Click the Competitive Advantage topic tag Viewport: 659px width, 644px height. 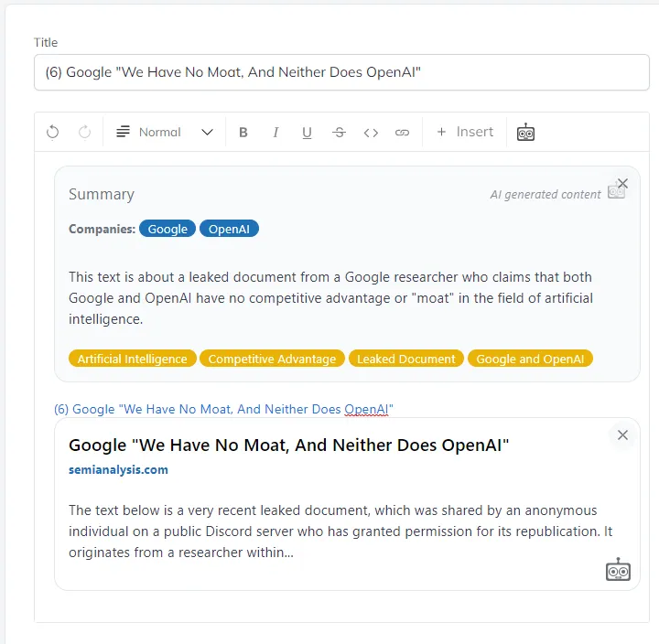[x=272, y=359]
